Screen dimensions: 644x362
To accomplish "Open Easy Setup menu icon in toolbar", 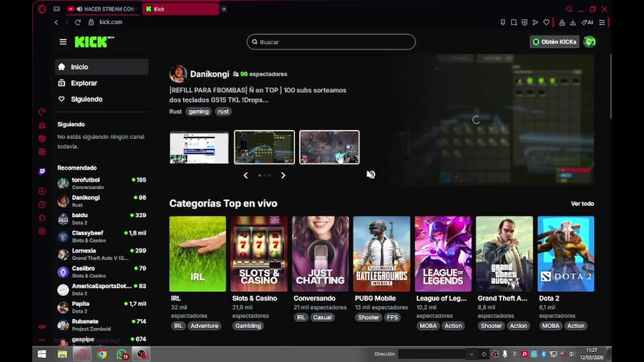I will point(602,22).
